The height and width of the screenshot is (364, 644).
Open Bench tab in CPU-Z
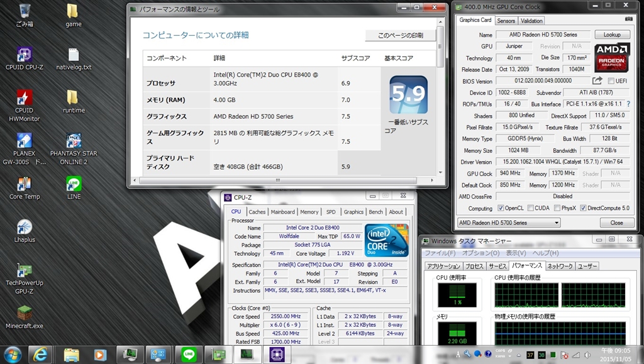point(376,212)
